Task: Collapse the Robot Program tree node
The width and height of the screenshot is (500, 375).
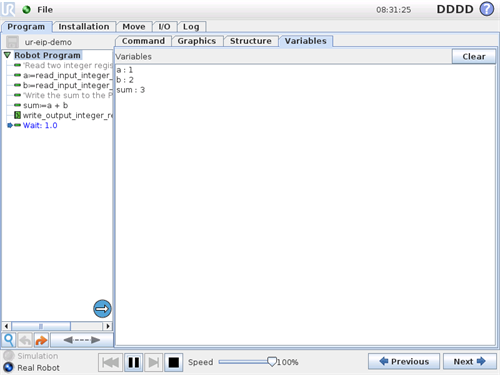Action: click(7, 55)
